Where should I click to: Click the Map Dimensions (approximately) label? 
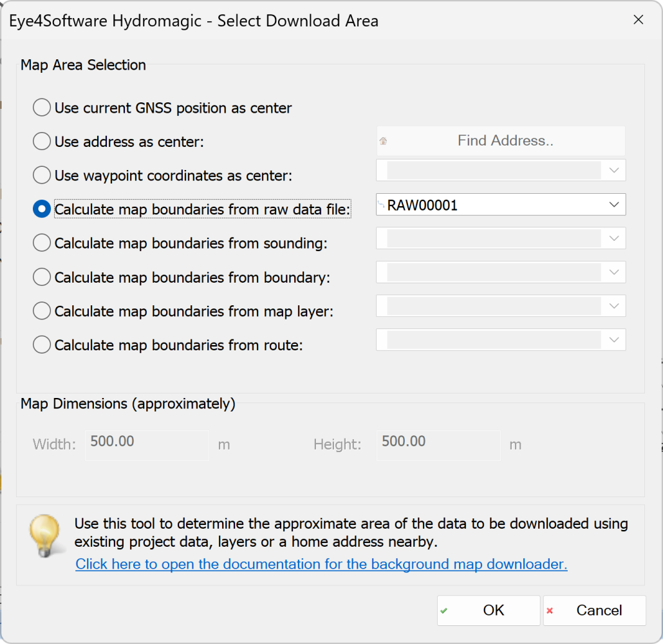(x=127, y=404)
